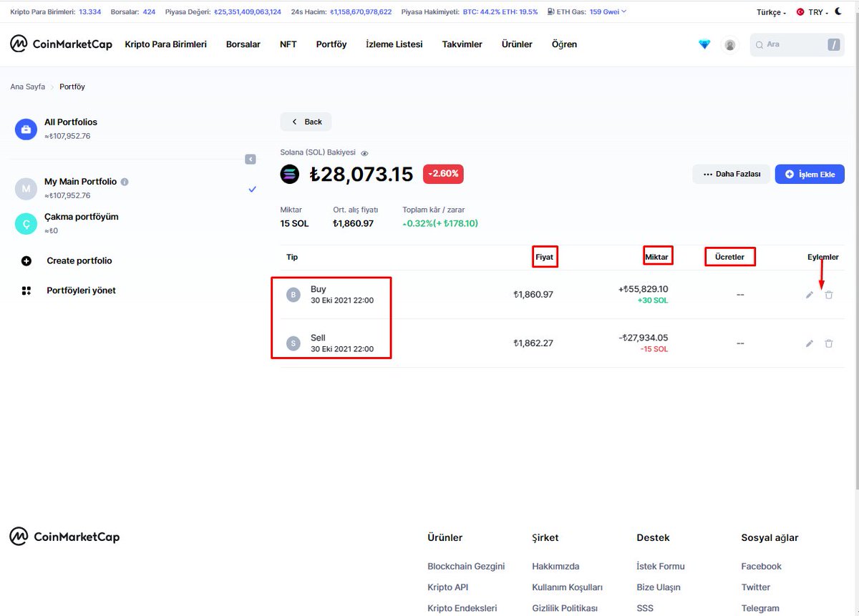Open Blockchain Gezgini footer link
This screenshot has width=859, height=616.
tap(466, 566)
